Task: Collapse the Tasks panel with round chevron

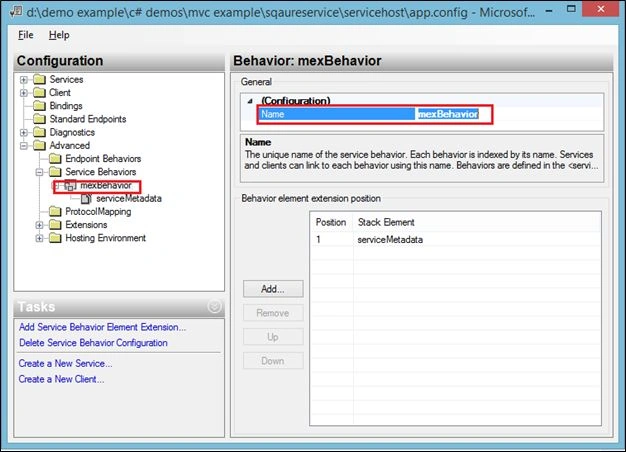Action: [214, 306]
